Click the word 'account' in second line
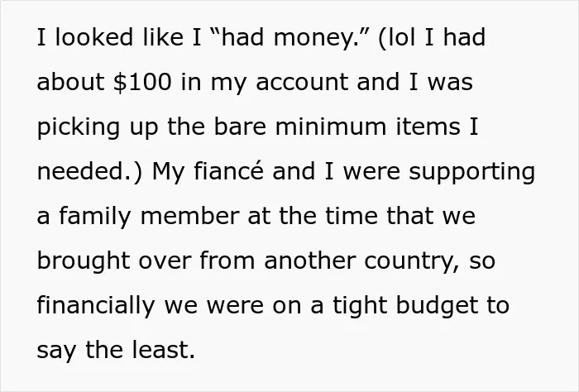579x392 pixels. [302, 82]
